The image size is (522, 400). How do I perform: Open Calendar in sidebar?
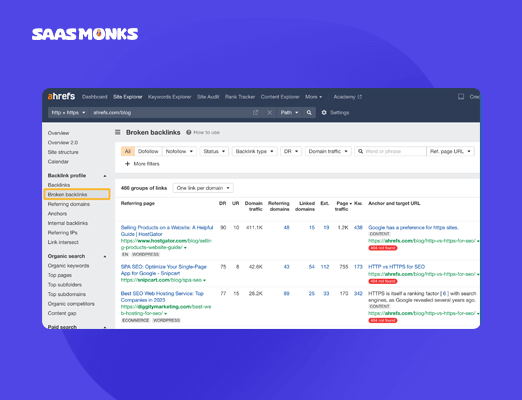(58, 162)
